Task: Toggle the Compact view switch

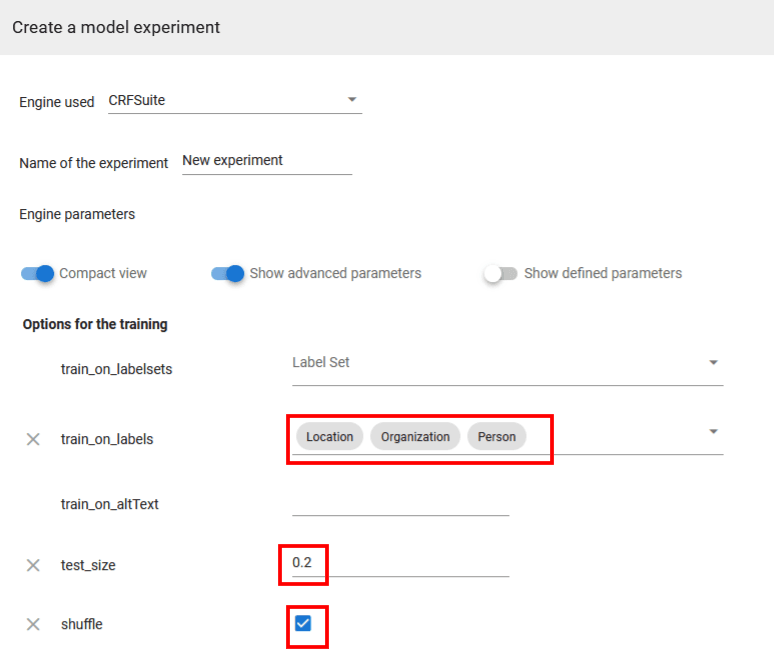Action: tap(38, 274)
